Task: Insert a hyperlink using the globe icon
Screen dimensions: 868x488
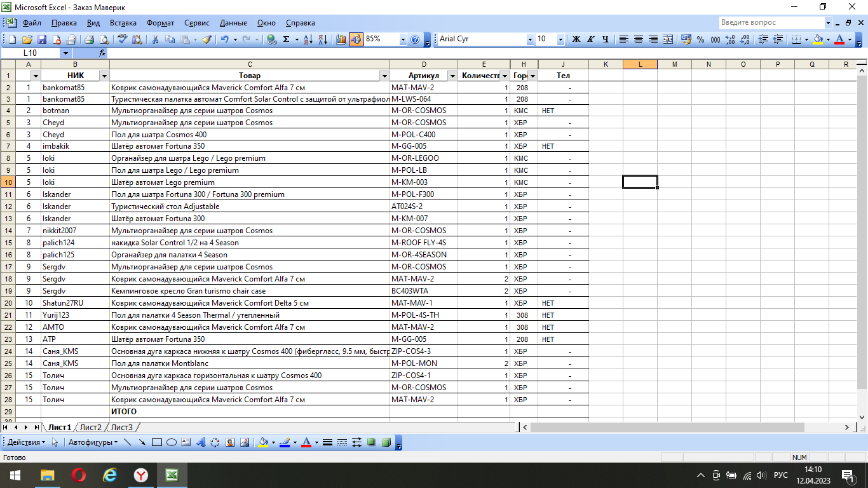Action: pos(272,39)
